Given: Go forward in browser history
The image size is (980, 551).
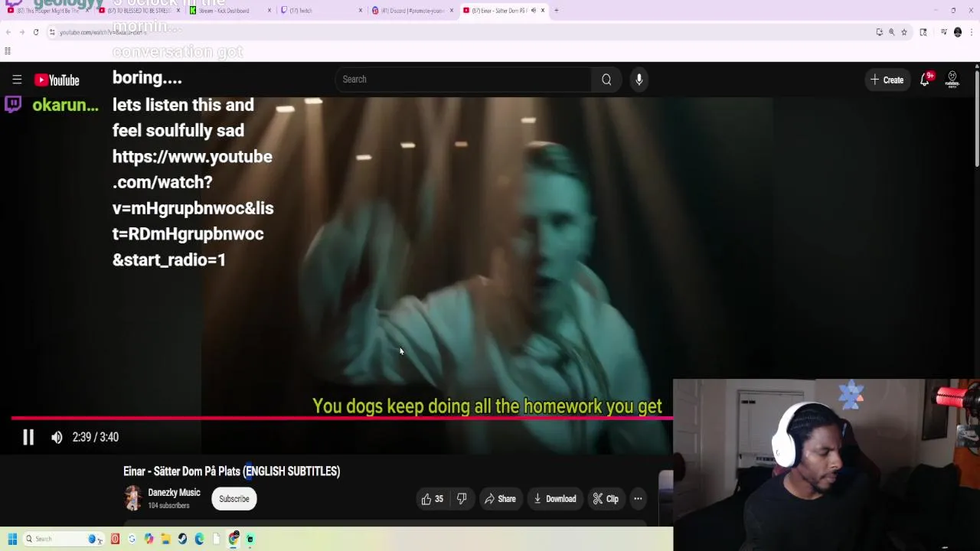Looking at the screenshot, I should point(22,32).
